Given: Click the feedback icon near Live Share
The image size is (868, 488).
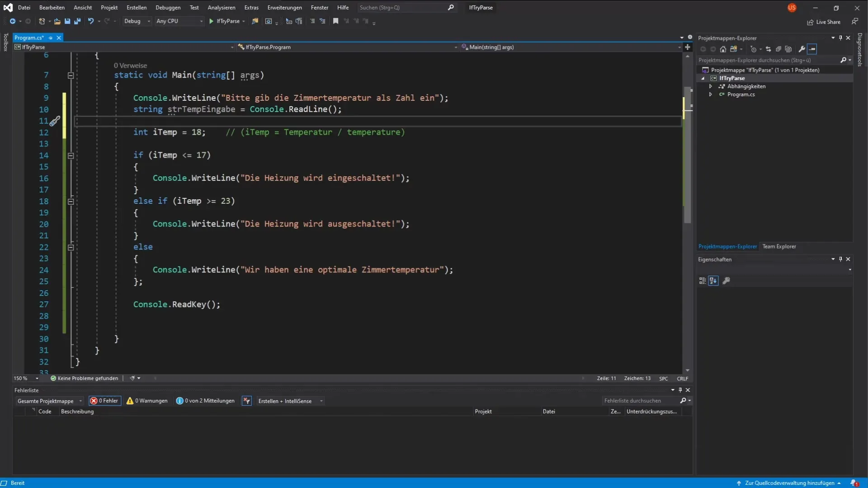Looking at the screenshot, I should pos(855,21).
